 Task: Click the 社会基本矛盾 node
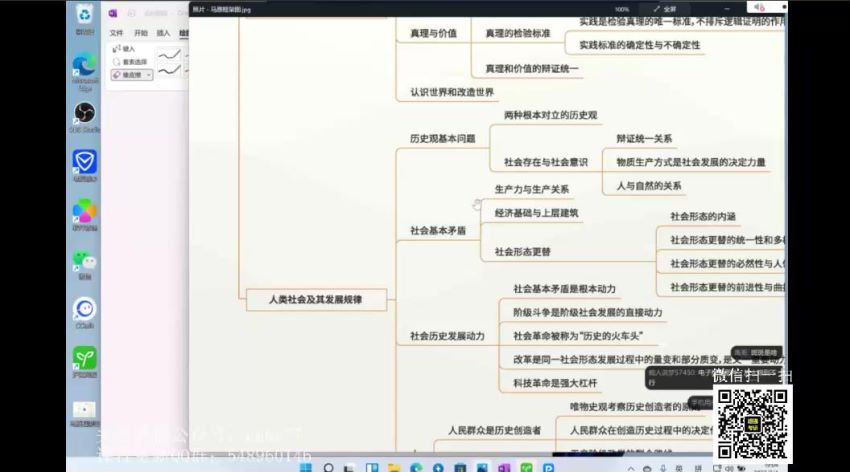437,231
